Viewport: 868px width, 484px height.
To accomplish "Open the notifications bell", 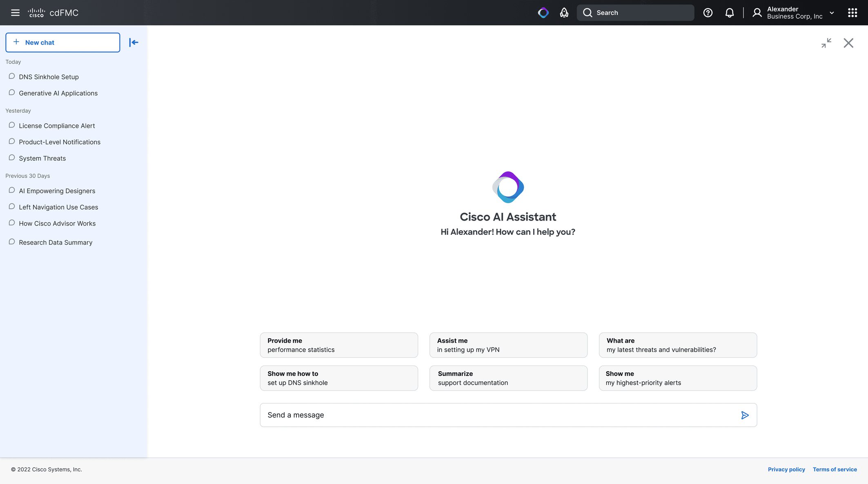I will click(x=730, y=13).
